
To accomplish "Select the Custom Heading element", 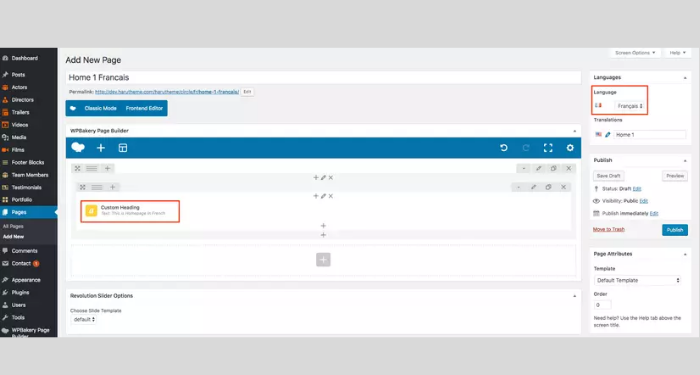I will (x=130, y=211).
